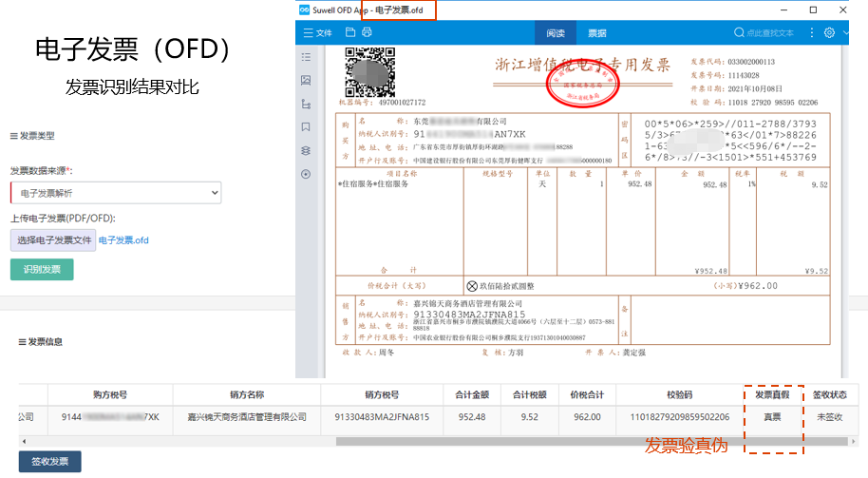The height and width of the screenshot is (478, 868).
Task: Click the Suwell OFD app logo icon
Action: coord(305,10)
